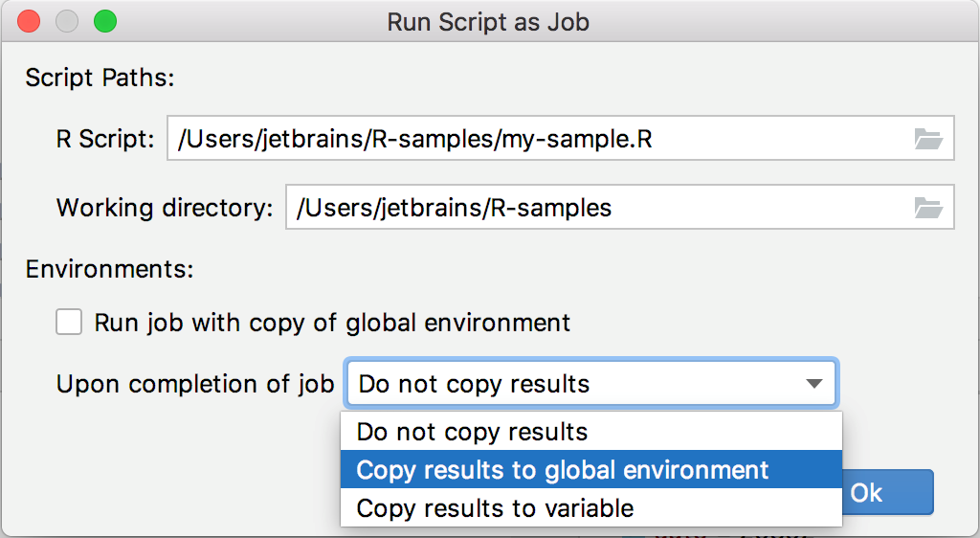Focus the R Script path input field
980x538 pixels.
(x=536, y=140)
